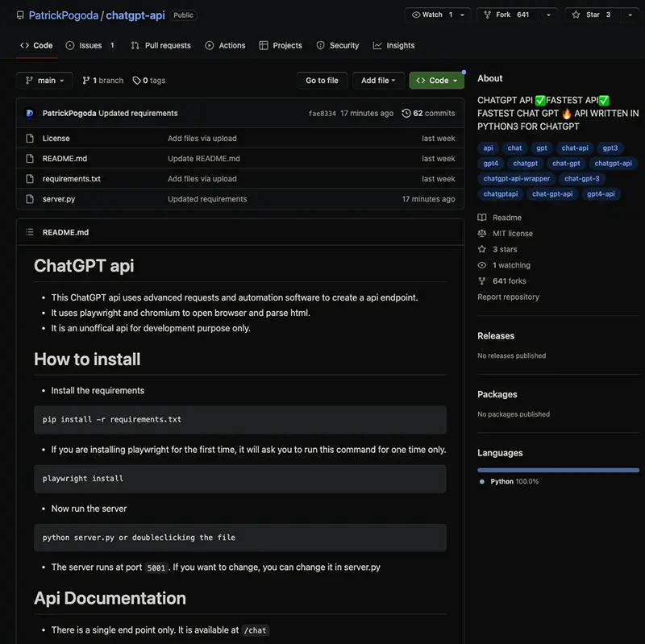This screenshot has width=645, height=644.
Task: Click the /chat endpoint inline code
Action: click(x=255, y=630)
